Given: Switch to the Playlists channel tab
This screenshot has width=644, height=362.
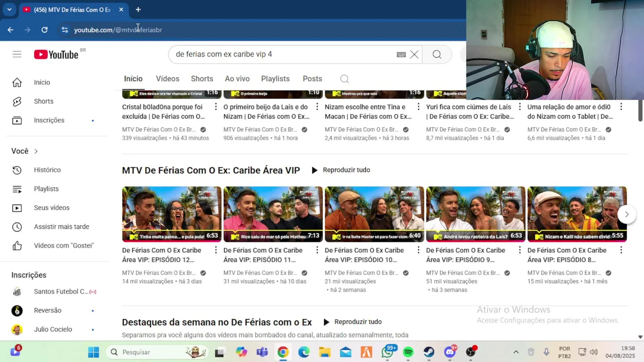Looking at the screenshot, I should [275, 79].
